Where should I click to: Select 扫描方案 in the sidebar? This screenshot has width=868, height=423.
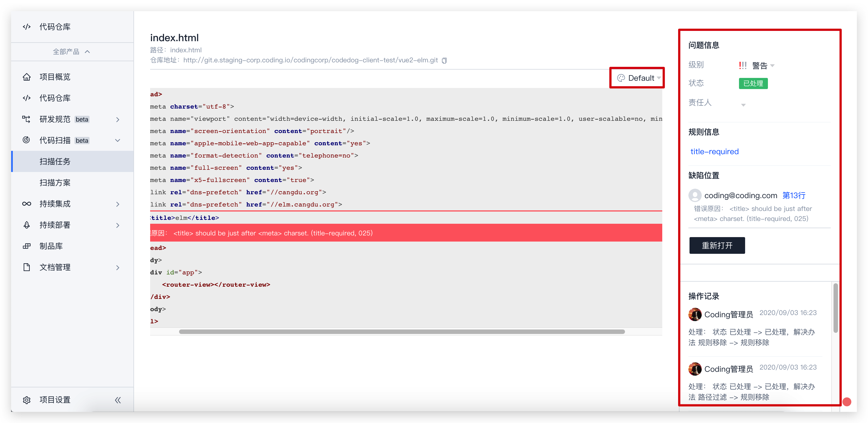pyautogui.click(x=55, y=183)
